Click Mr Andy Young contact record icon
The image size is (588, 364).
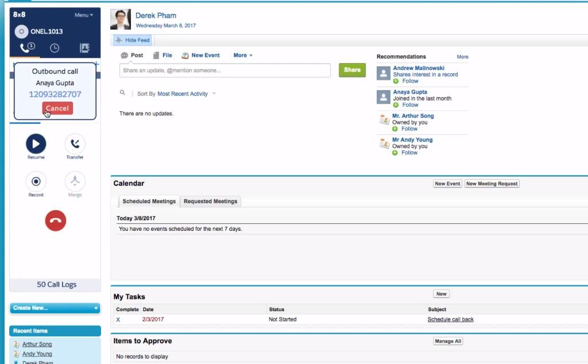384,144
